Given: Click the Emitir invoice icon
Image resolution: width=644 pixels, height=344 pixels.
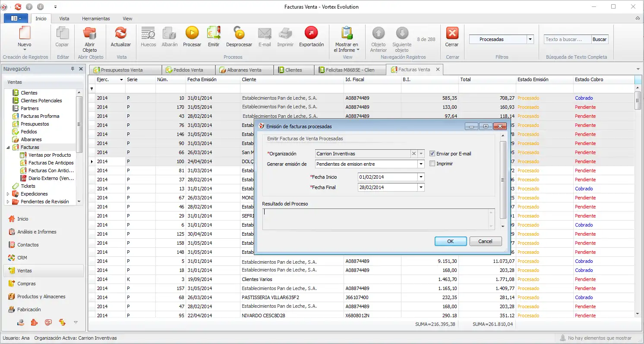Looking at the screenshot, I should (214, 33).
